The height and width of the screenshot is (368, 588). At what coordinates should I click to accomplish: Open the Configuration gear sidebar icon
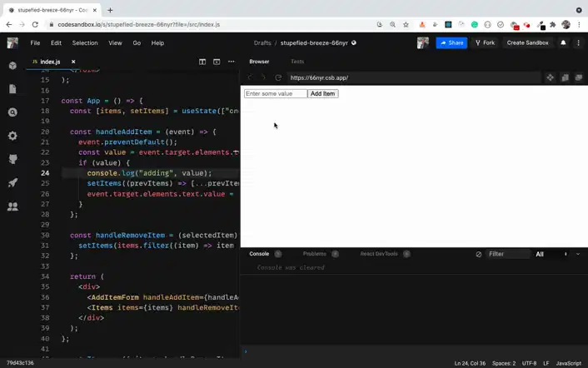(12, 136)
